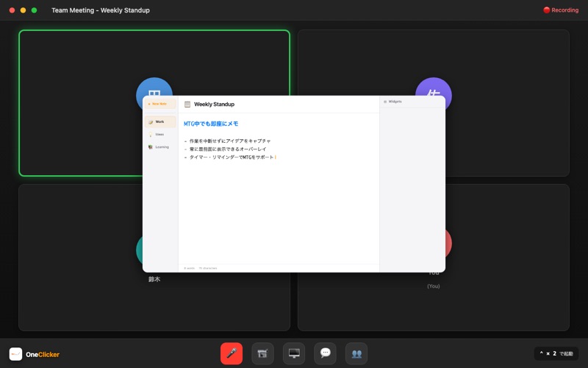Screen dimensions: 588x368
Task: Unmute the red microphone button
Action: pos(232,353)
